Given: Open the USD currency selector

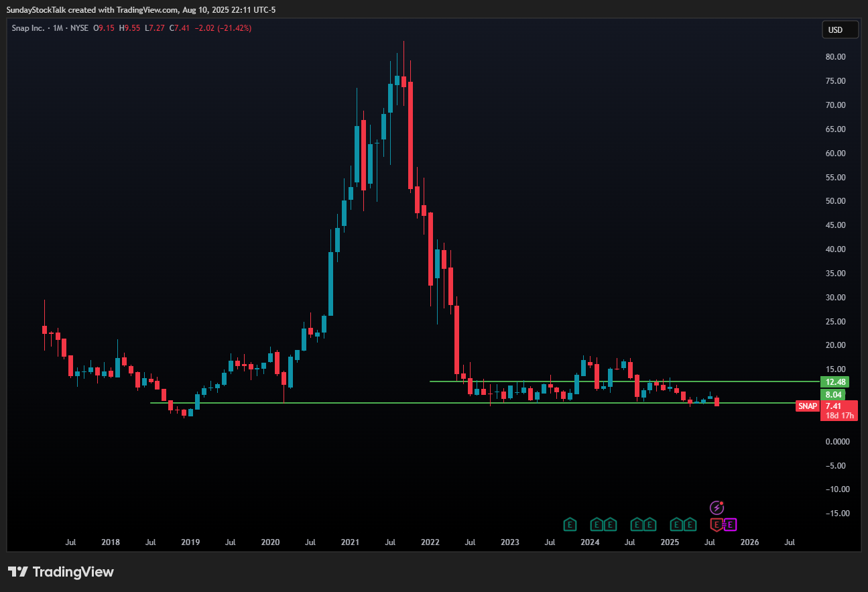Looking at the screenshot, I should [x=840, y=29].
